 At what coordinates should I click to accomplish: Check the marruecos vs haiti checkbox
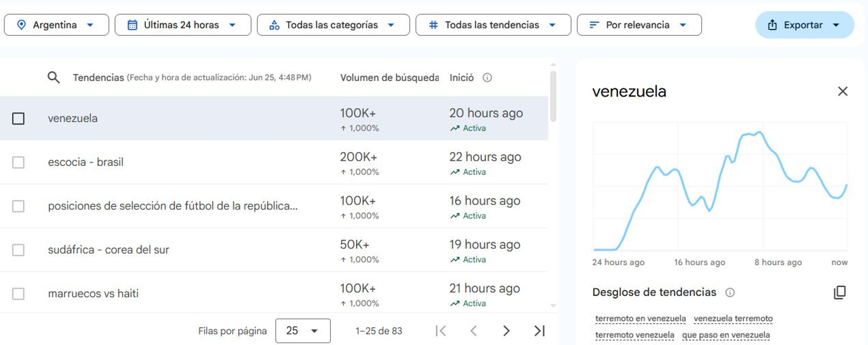(18, 294)
